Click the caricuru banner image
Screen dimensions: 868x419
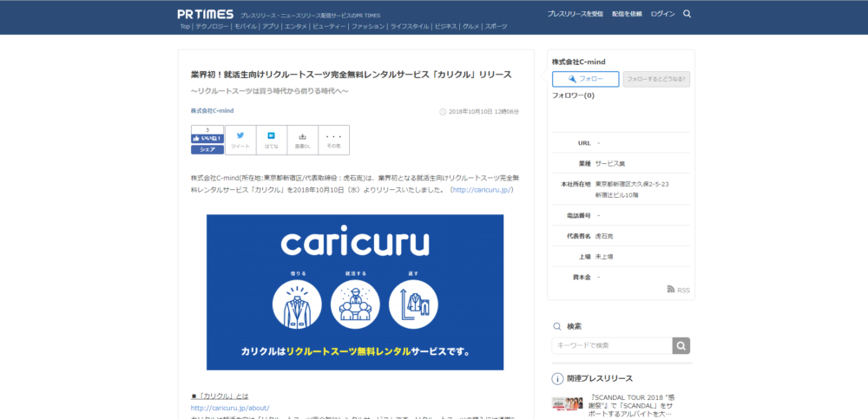coord(355,292)
